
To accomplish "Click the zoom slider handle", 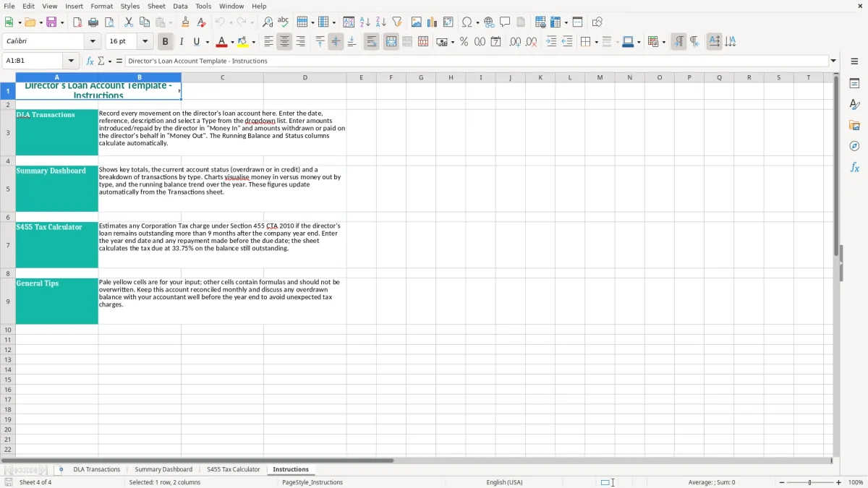I will (x=810, y=482).
